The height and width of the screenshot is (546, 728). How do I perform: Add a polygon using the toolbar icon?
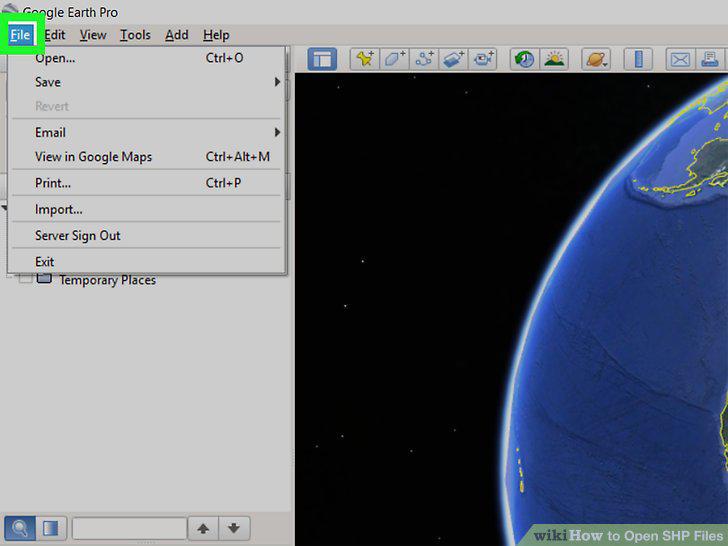[394, 59]
